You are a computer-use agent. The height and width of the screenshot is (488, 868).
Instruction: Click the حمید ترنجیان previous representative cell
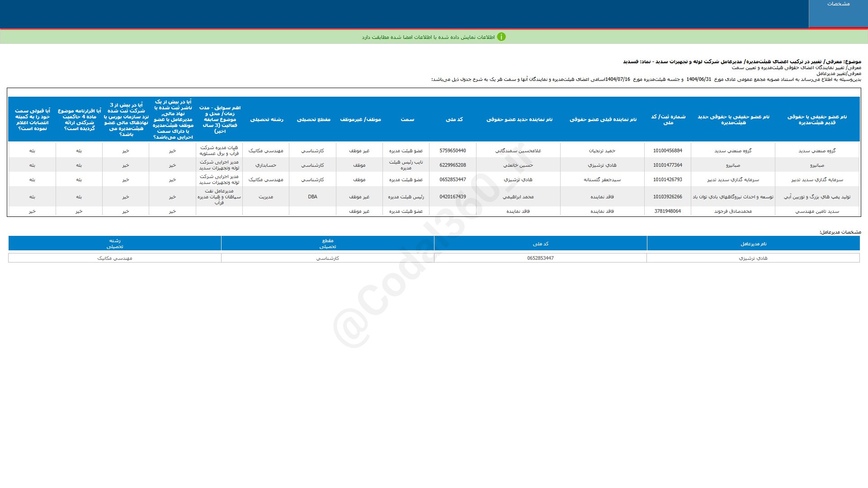[602, 150]
